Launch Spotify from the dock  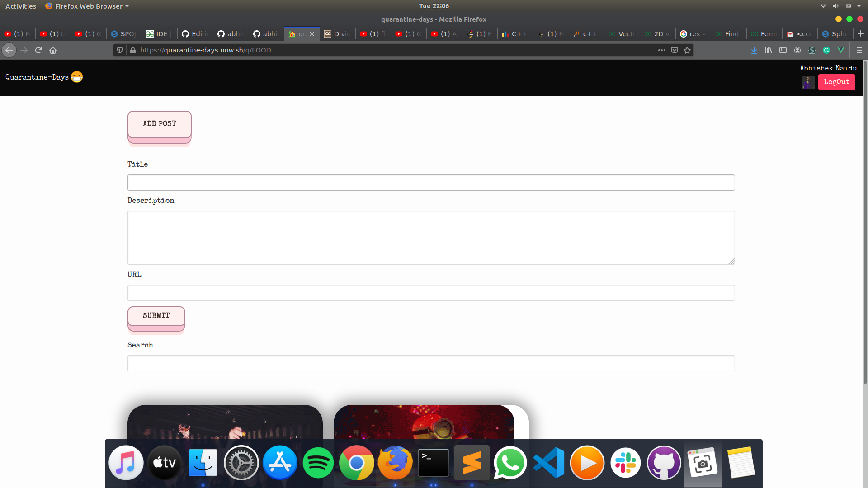[x=318, y=463]
